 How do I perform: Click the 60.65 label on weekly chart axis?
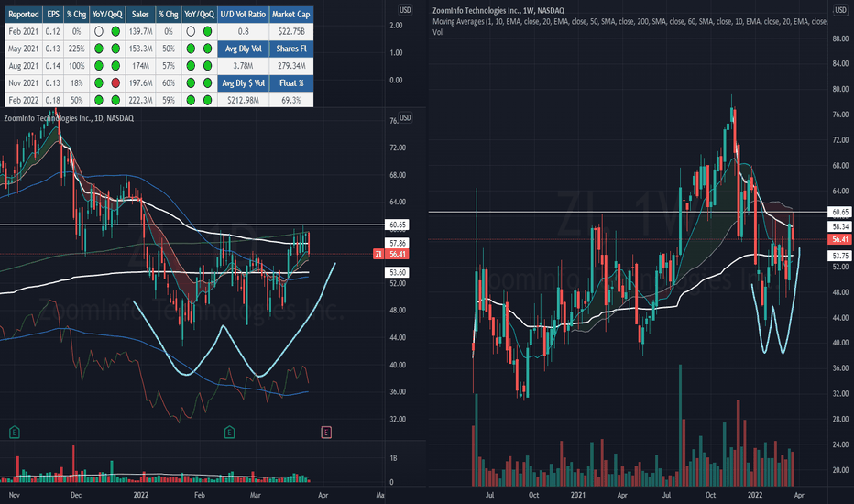pos(840,212)
